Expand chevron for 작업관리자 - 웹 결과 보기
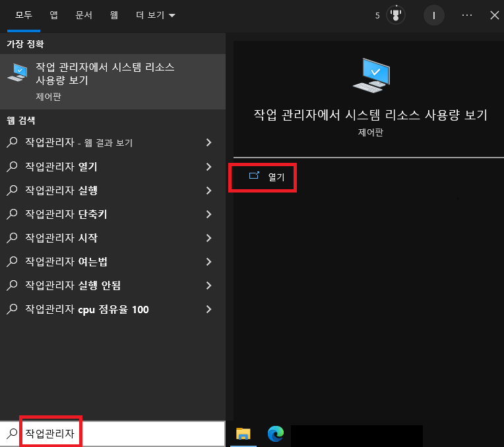The height and width of the screenshot is (447, 504). [x=209, y=142]
